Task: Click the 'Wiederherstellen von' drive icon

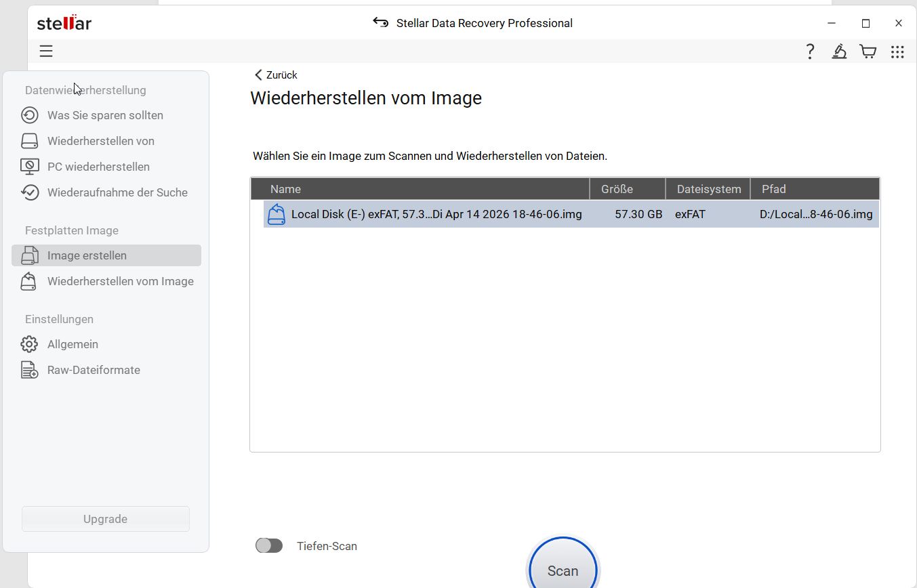Action: click(29, 141)
